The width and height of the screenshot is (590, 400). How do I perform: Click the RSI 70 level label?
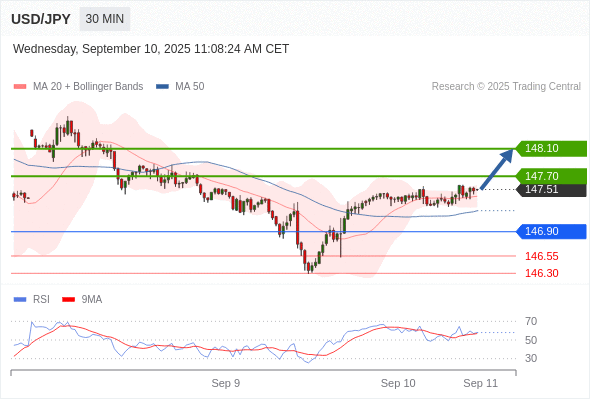(531, 321)
